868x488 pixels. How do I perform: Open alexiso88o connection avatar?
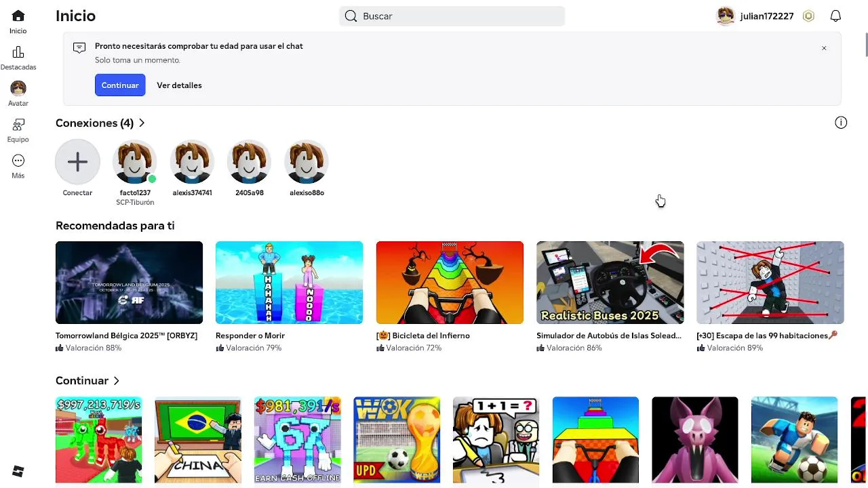(x=307, y=162)
